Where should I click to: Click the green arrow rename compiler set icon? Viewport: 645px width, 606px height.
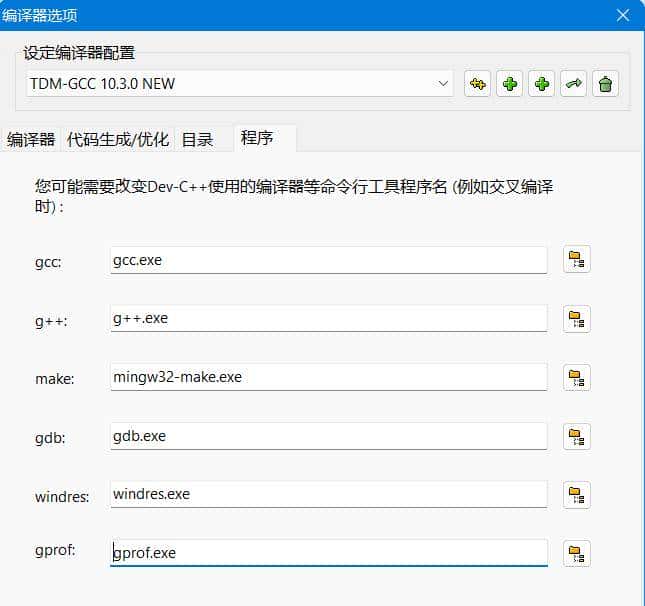(573, 84)
